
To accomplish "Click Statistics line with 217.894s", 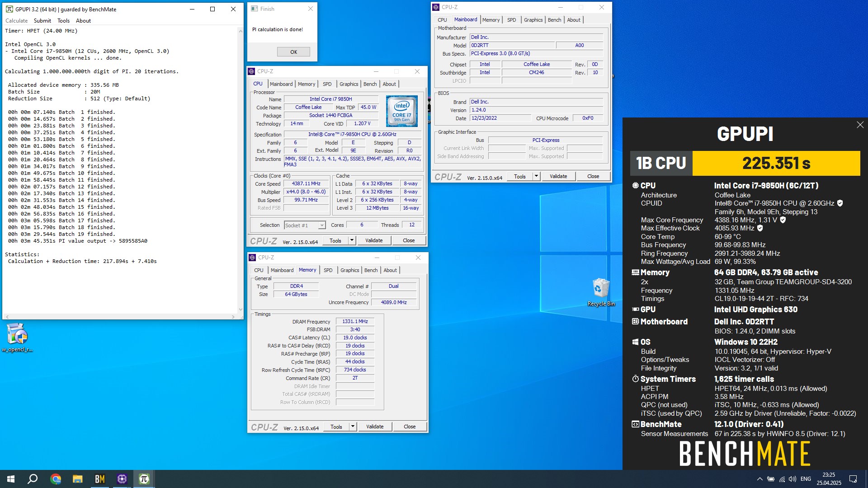I will pyautogui.click(x=82, y=261).
